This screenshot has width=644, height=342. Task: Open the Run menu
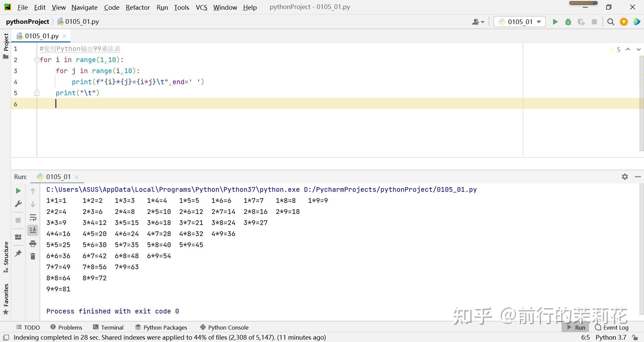[162, 7]
